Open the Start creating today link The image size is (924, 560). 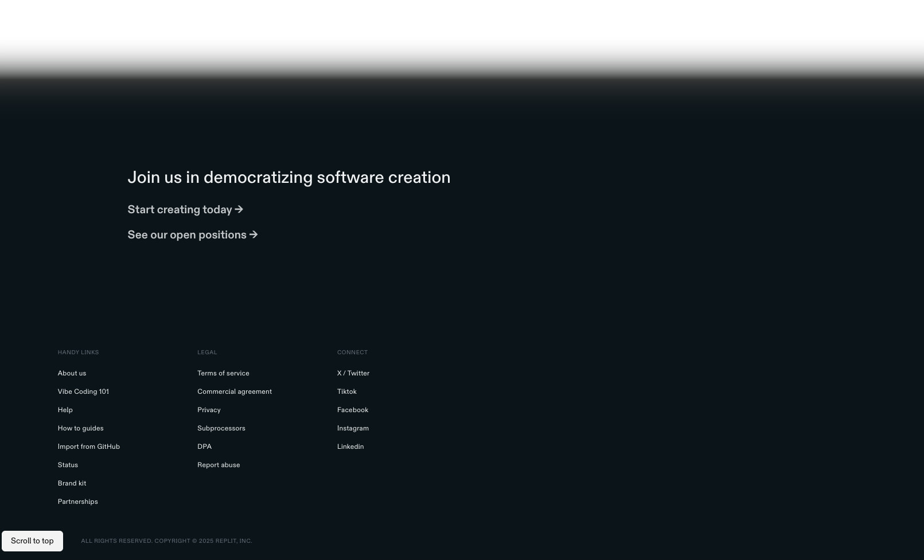[x=185, y=210]
